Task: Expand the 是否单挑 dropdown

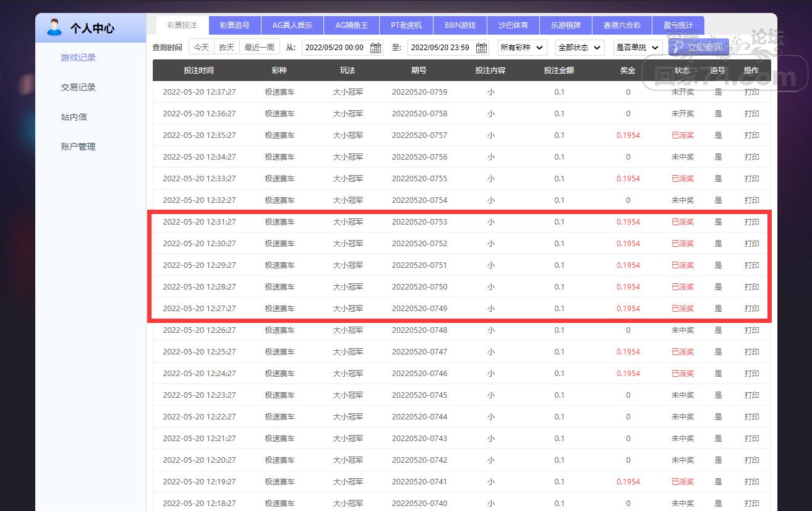Action: (x=638, y=48)
